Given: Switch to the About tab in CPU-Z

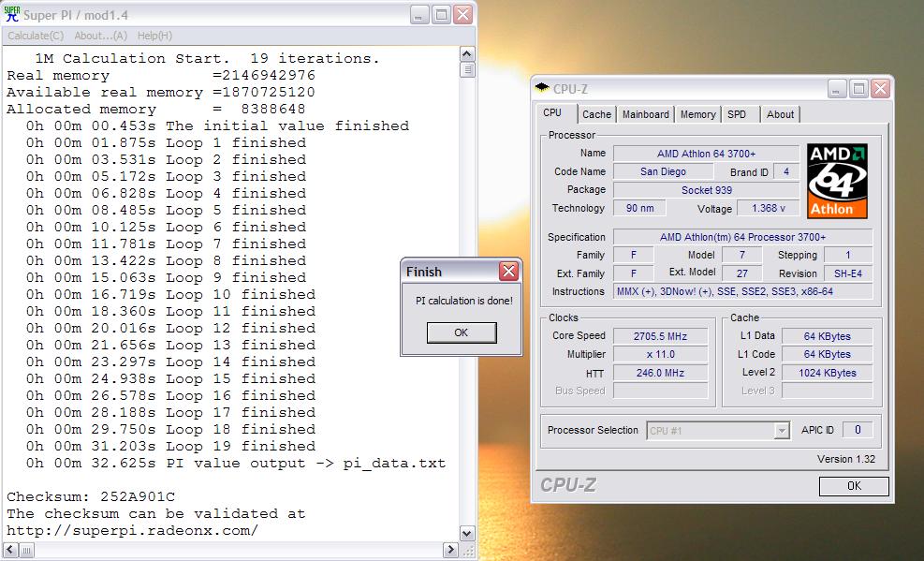Looking at the screenshot, I should pos(780,114).
